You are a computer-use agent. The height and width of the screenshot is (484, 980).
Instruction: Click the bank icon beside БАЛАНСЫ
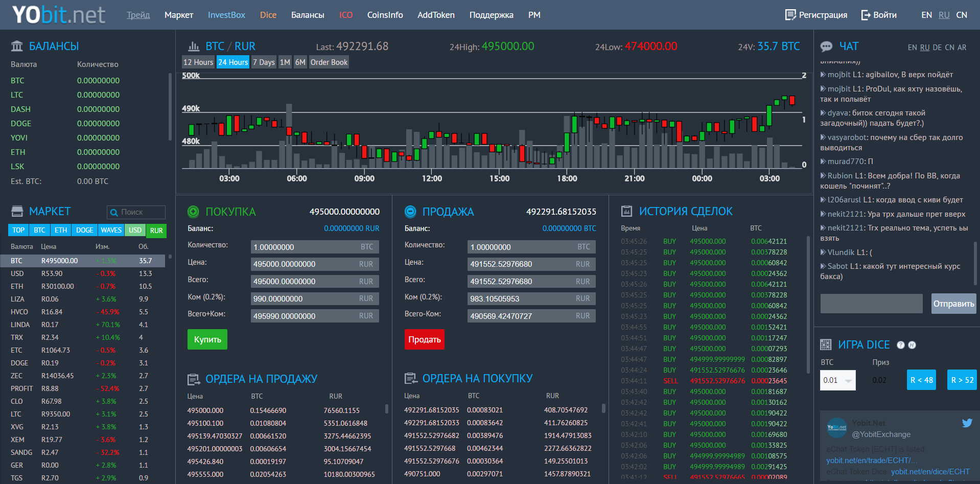(17, 46)
